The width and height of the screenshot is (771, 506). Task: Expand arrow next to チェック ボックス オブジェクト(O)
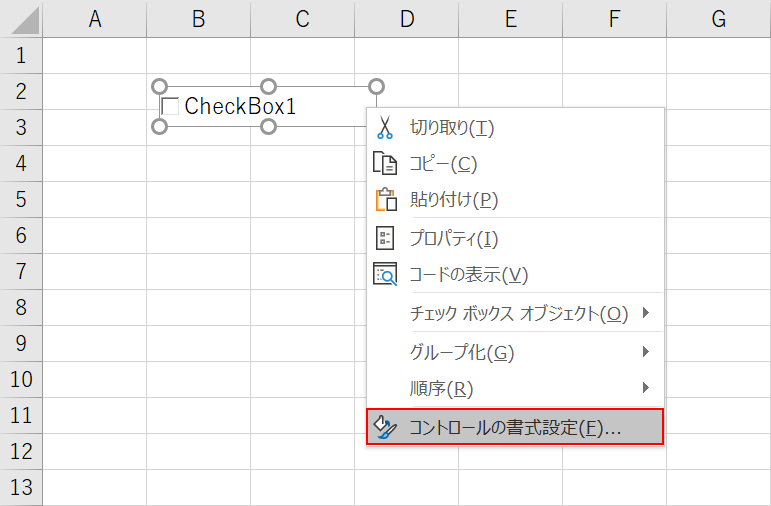(x=646, y=312)
